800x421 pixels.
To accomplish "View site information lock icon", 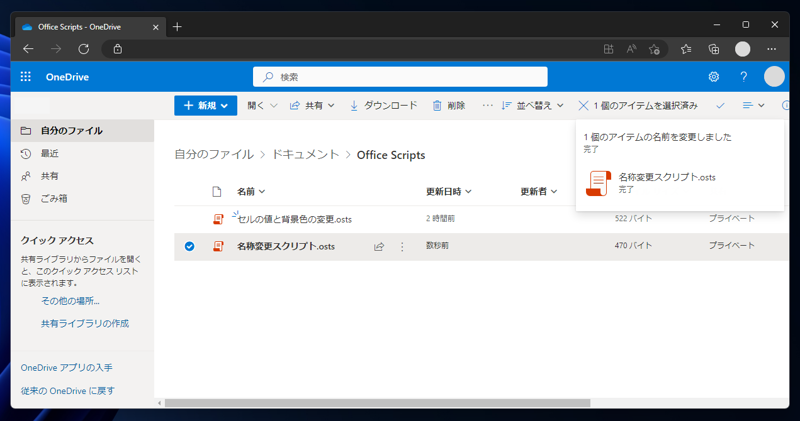I will 118,49.
